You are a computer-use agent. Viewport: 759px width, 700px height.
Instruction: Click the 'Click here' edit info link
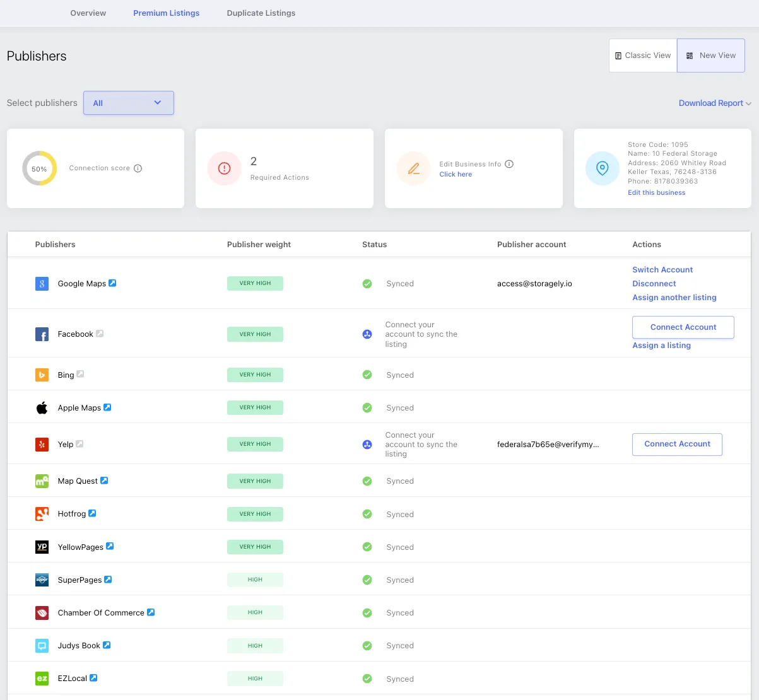(x=456, y=175)
